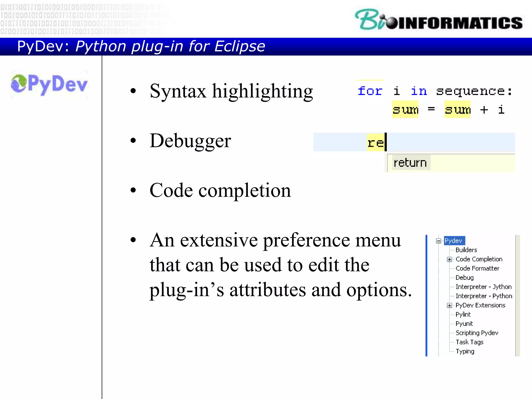Select Code Formatter in preferences tree

click(x=477, y=268)
